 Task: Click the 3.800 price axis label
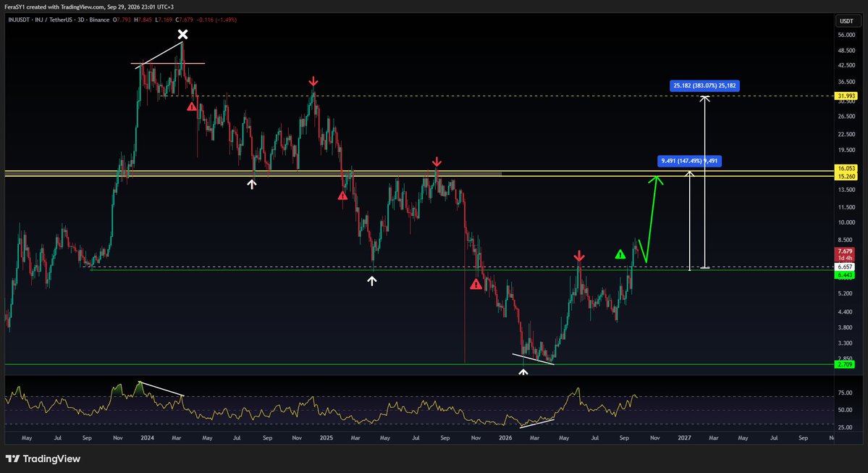pos(846,327)
